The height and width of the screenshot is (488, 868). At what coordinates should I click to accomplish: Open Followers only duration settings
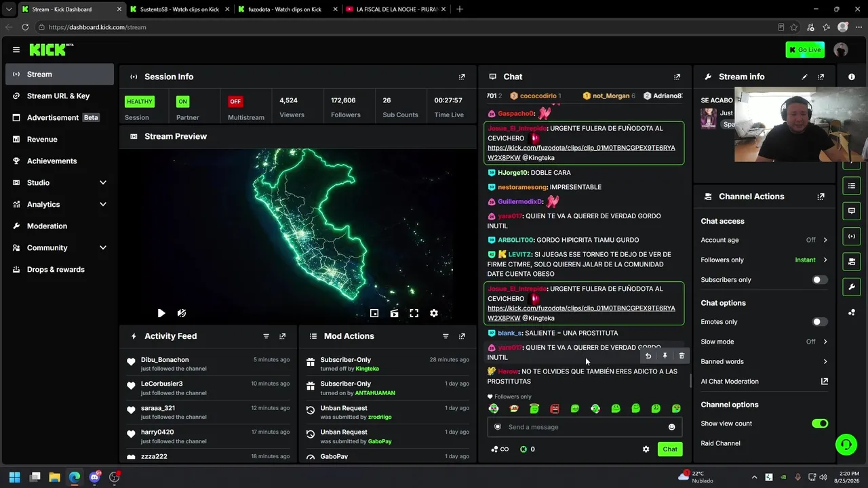764,260
